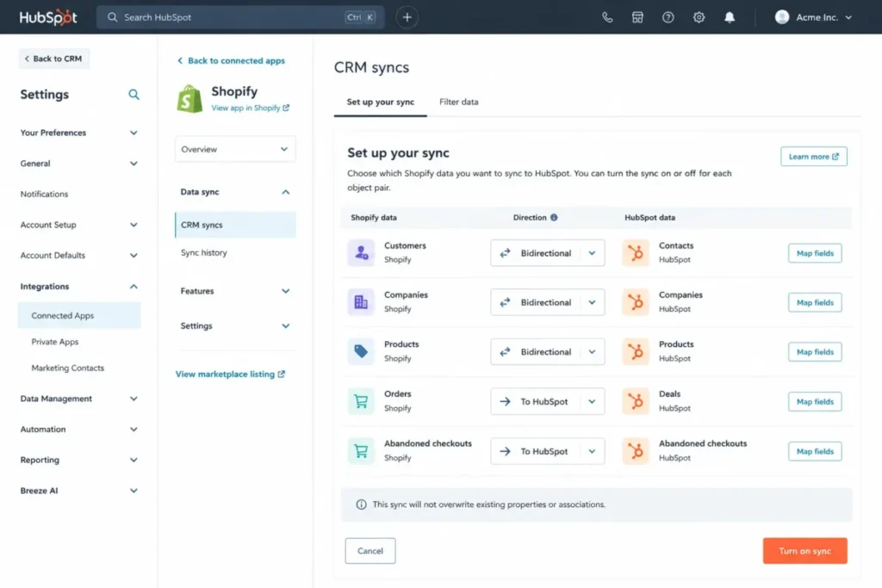Screen dimensions: 882x588
Task: Select Connected Apps
Action: [79, 316]
